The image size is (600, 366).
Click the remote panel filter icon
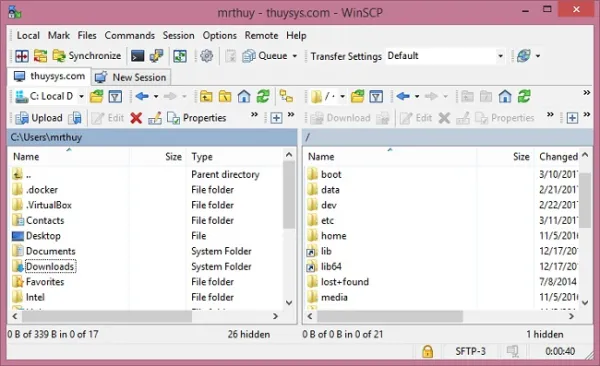pyautogui.click(x=376, y=96)
